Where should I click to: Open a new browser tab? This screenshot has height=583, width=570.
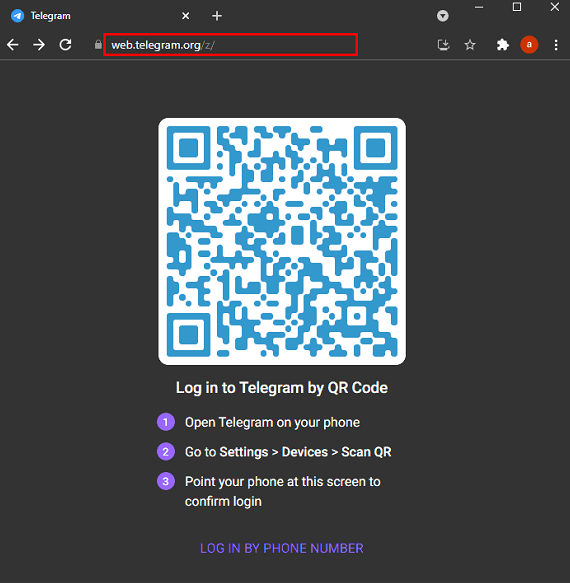coord(217,16)
